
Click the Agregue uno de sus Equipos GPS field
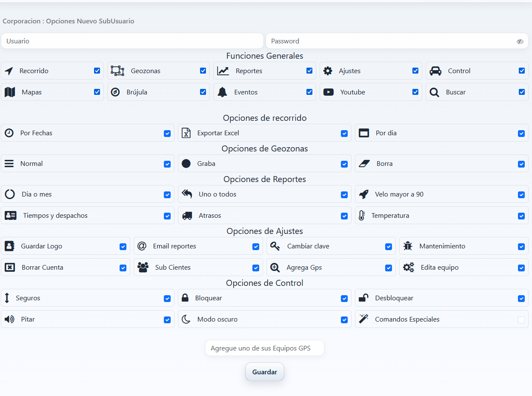click(x=265, y=348)
